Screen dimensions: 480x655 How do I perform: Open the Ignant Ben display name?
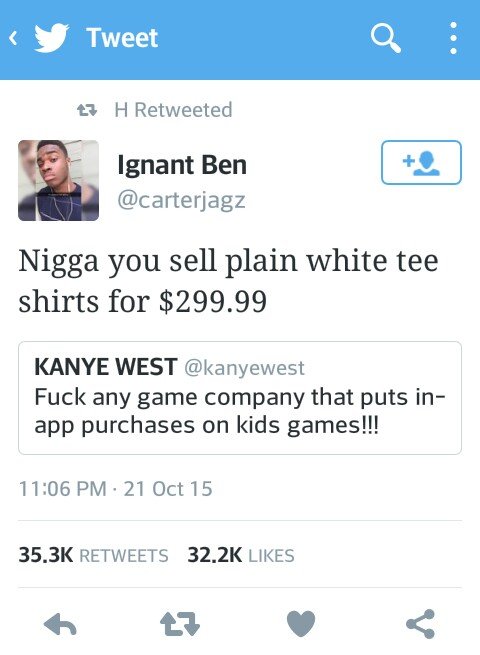click(182, 165)
